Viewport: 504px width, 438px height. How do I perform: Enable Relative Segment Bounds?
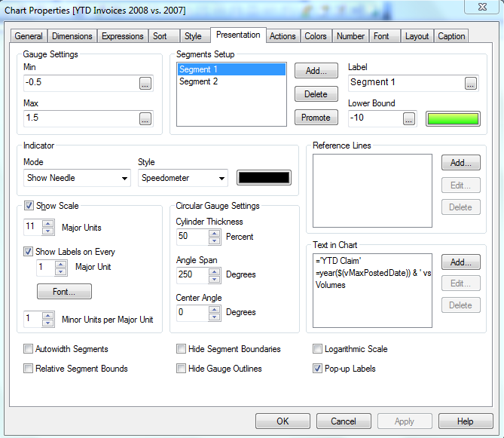(x=28, y=369)
